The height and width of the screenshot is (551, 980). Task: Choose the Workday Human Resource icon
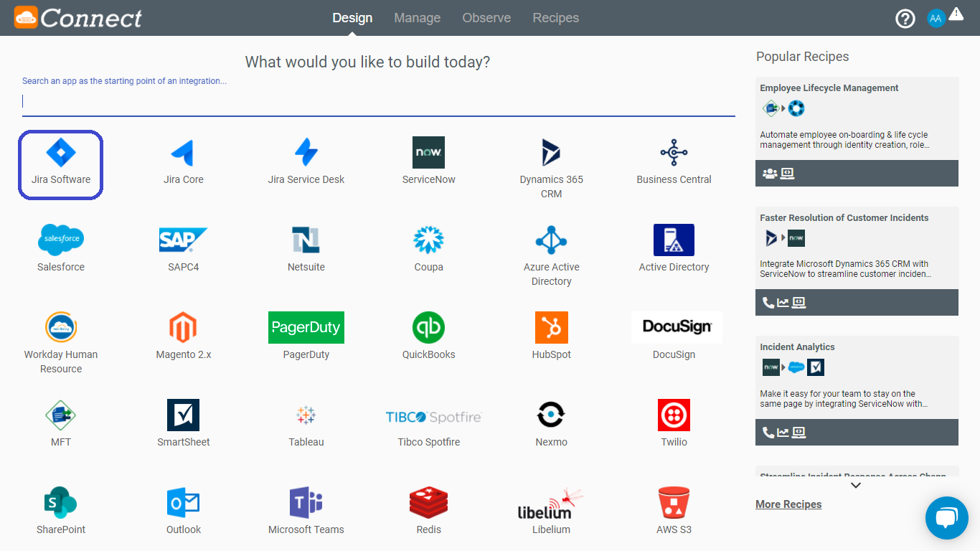61,327
